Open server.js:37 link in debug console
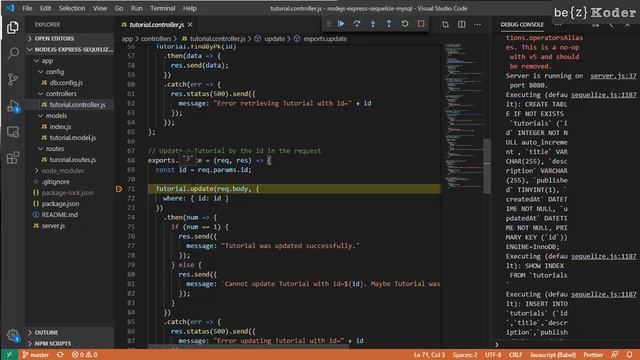Viewport: 640px width, 360px height. [x=613, y=76]
